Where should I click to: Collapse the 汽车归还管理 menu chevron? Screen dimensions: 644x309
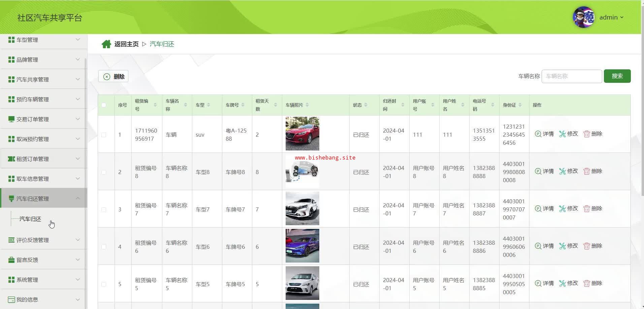coord(78,199)
